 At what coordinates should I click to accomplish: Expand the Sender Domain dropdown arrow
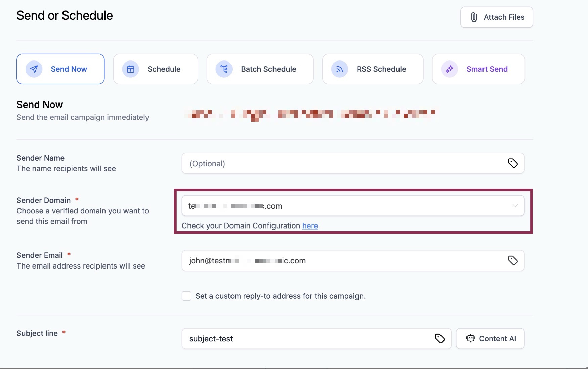pyautogui.click(x=515, y=206)
